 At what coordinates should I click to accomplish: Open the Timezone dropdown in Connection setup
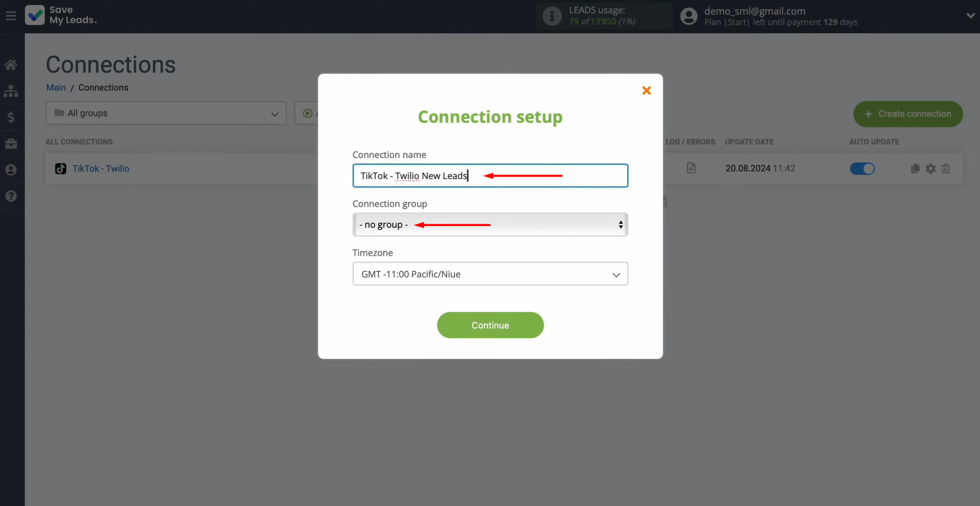[489, 273]
